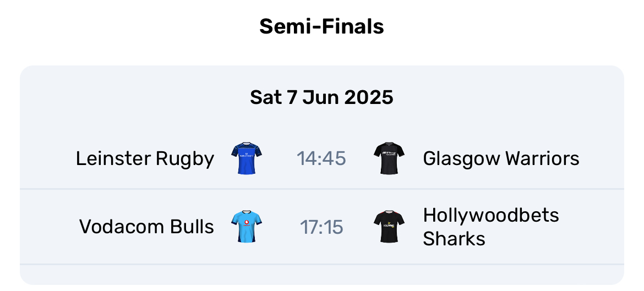
Task: Click the Sat 7 Jun 2025 date header
Action: pyautogui.click(x=321, y=98)
